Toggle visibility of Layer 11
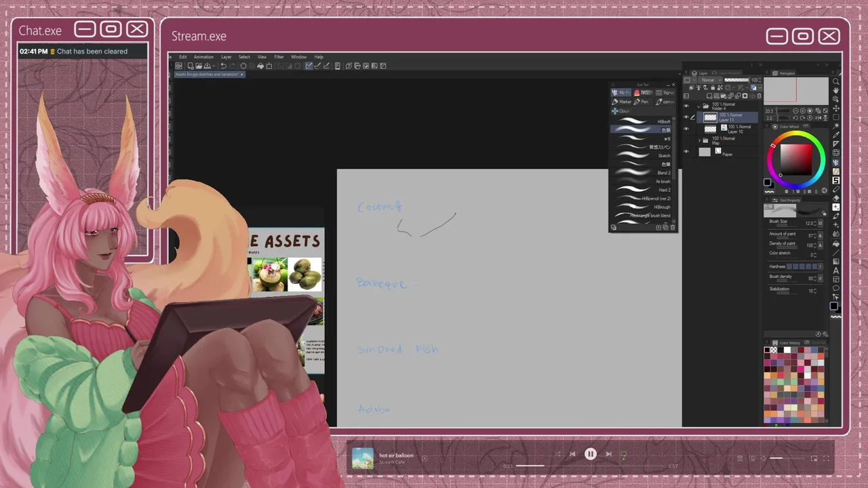868x488 pixels. point(686,117)
